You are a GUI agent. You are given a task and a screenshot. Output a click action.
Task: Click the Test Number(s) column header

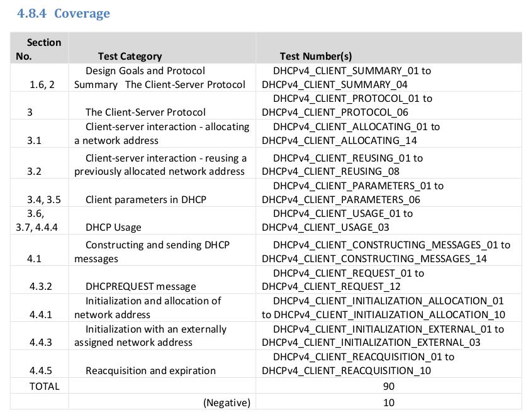tap(315, 56)
